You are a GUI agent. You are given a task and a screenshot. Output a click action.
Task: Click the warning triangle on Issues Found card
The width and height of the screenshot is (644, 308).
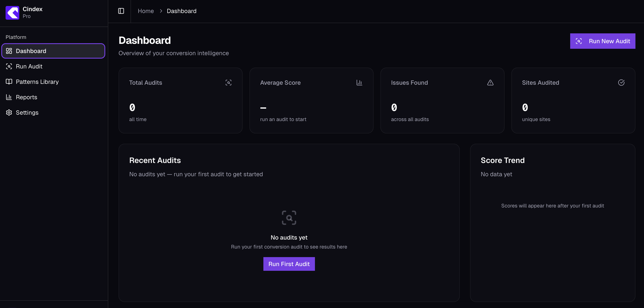(491, 83)
